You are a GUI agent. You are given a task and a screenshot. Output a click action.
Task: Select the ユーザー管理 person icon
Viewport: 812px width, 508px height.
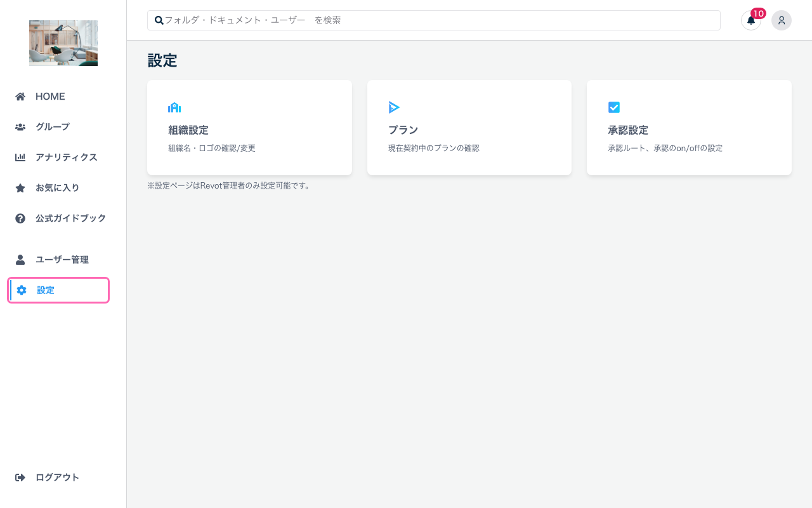tap(20, 259)
